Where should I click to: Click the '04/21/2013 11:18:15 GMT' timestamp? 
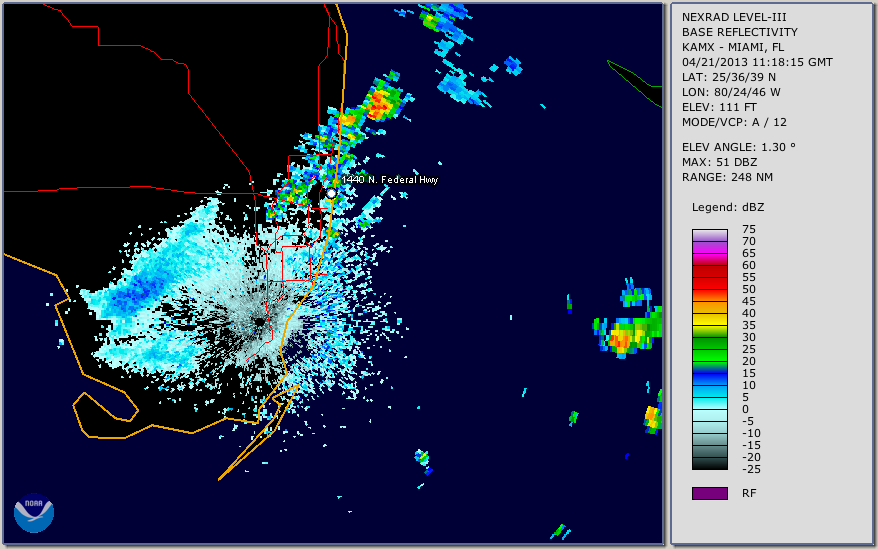coord(757,62)
